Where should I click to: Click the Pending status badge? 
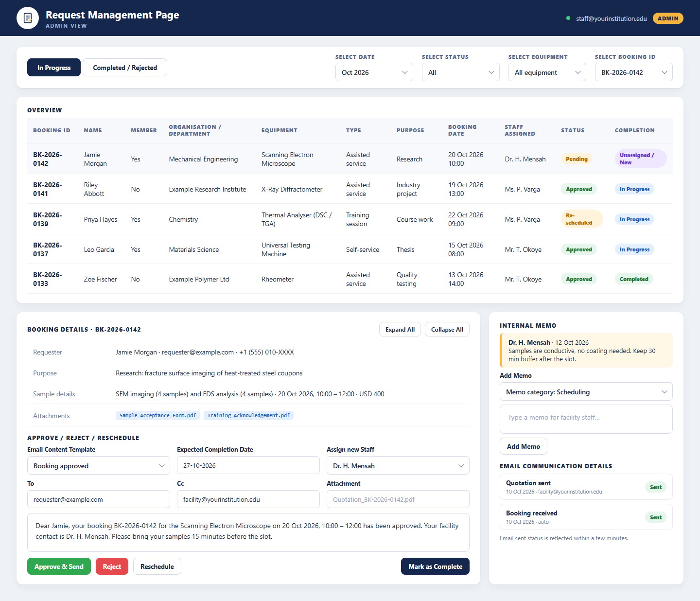pyautogui.click(x=577, y=159)
